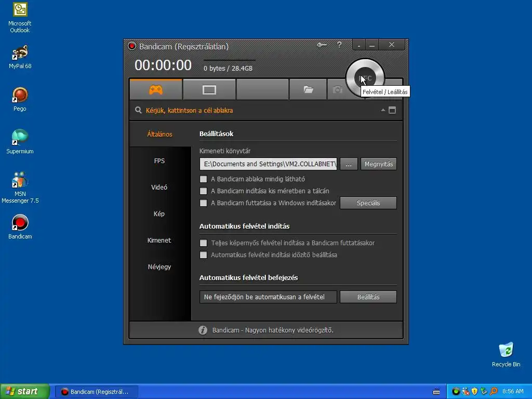
Task: Click the Megnyitás button
Action: pyautogui.click(x=379, y=164)
